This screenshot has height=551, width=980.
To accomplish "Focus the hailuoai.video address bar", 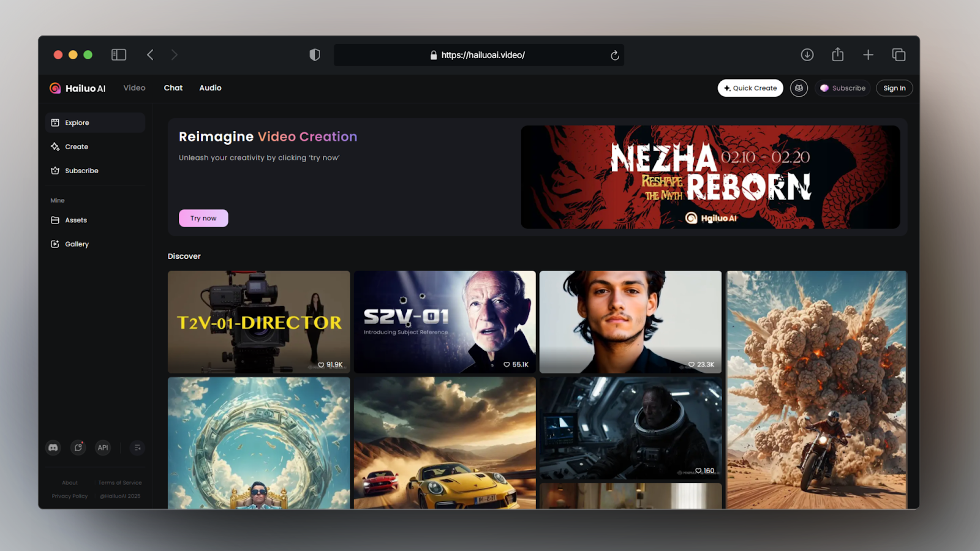I will coord(479,55).
